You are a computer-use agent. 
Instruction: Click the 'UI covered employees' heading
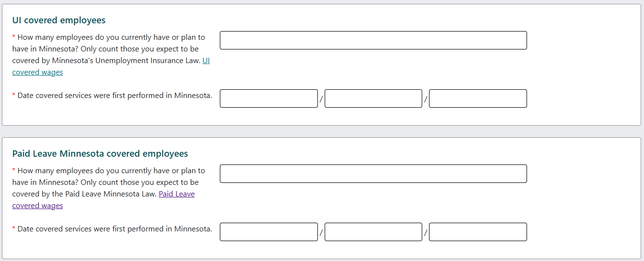[59, 20]
